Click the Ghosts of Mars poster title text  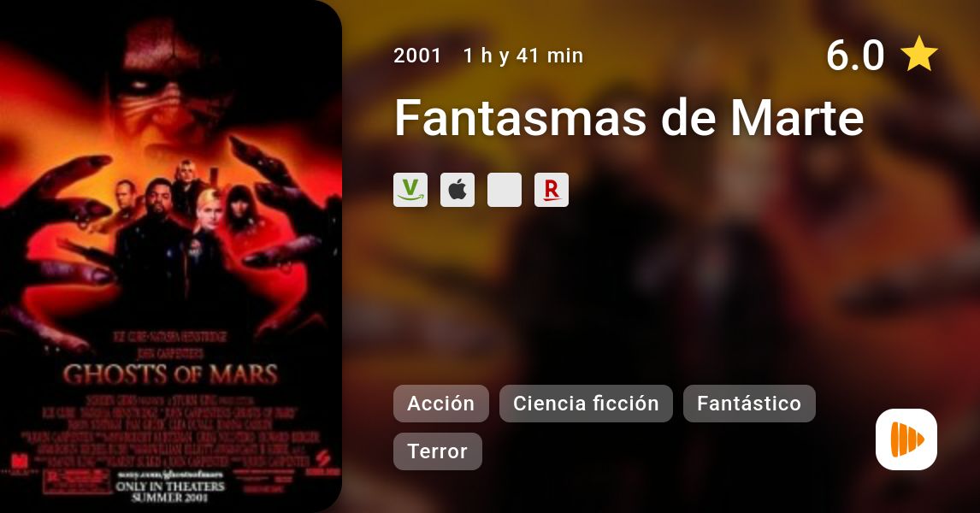pos(171,374)
